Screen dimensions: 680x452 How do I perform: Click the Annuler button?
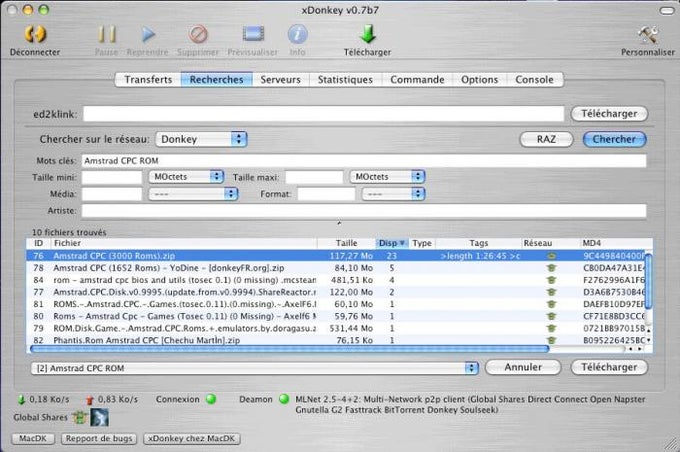tap(523, 367)
